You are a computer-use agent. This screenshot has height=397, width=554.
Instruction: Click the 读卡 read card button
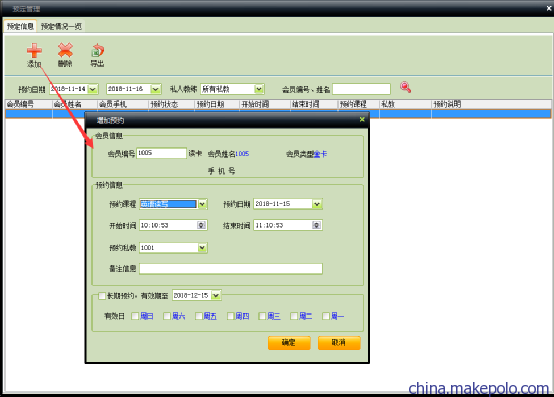[195, 153]
